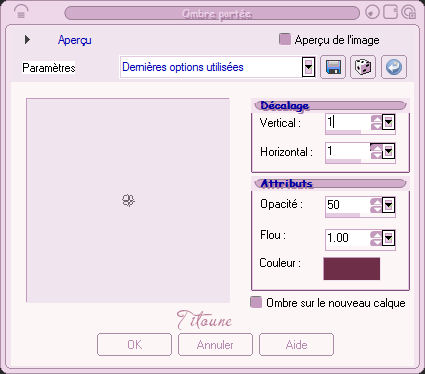Click the Couleur shadow color swatch
Screen dimensions: 425x374
click(352, 268)
